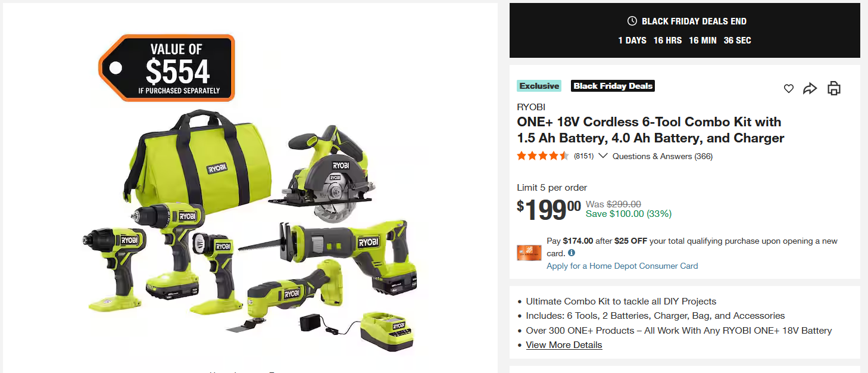Click the share arrow icon
The image size is (868, 373).
coord(810,89)
